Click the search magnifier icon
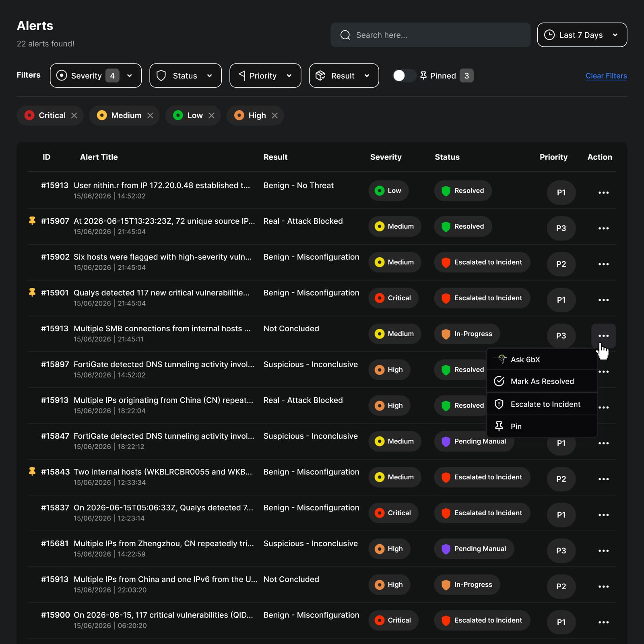This screenshot has height=644, width=644. click(x=345, y=35)
